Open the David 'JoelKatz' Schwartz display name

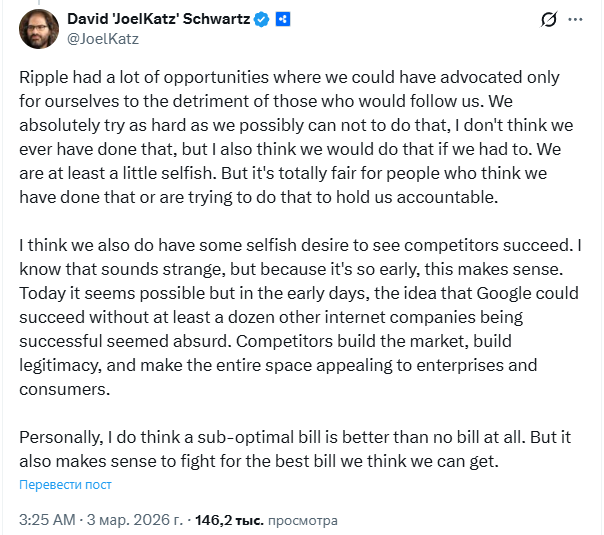[158, 19]
